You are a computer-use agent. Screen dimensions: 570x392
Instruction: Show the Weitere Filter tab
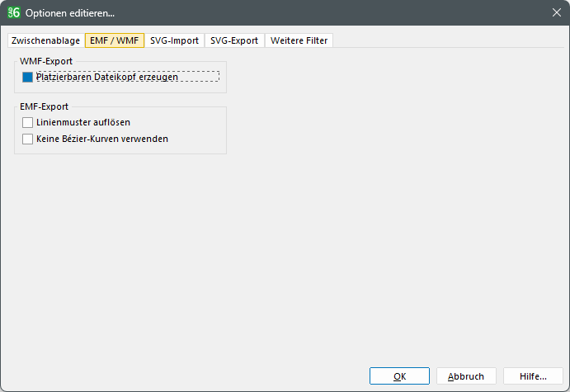[299, 40]
